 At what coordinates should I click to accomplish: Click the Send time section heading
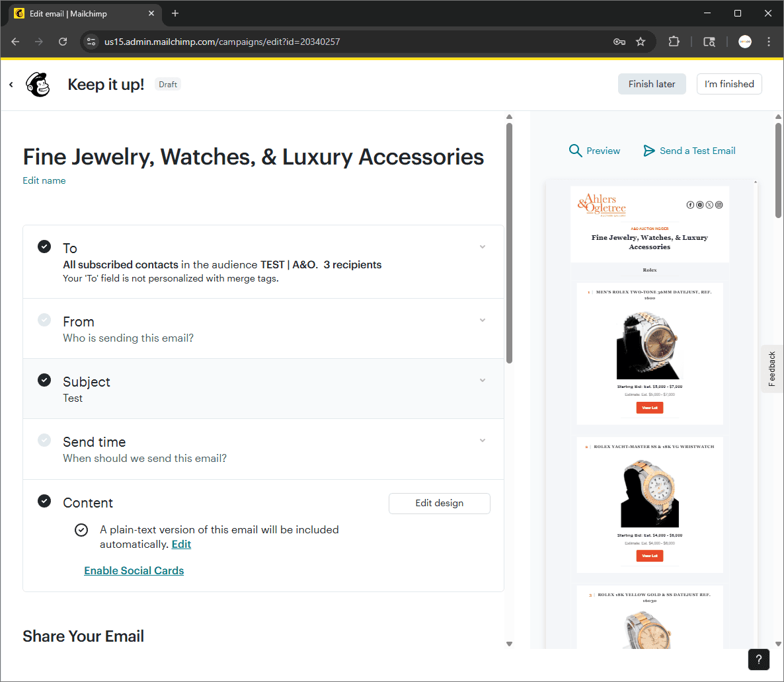click(94, 442)
